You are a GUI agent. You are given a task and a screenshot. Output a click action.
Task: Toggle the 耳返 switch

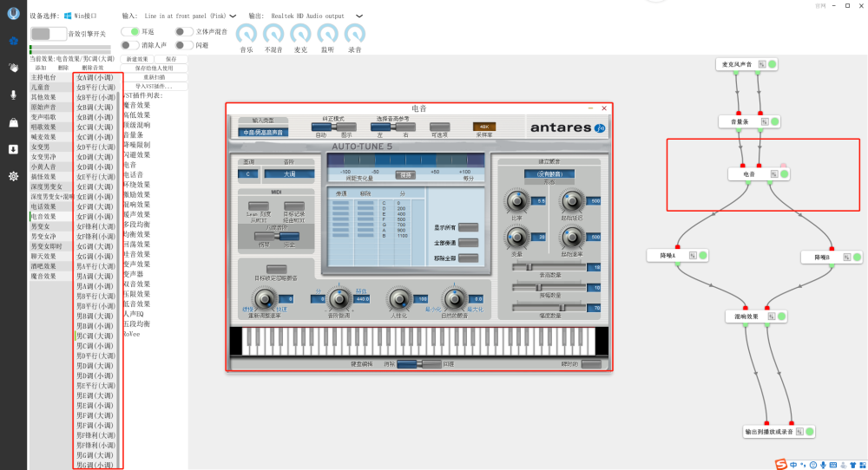pos(130,31)
